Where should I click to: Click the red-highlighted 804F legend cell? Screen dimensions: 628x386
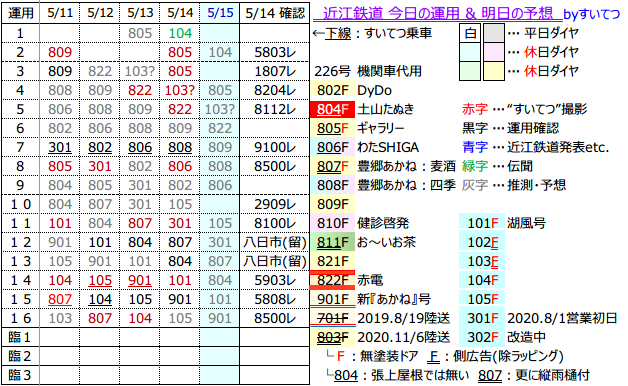pyautogui.click(x=332, y=109)
